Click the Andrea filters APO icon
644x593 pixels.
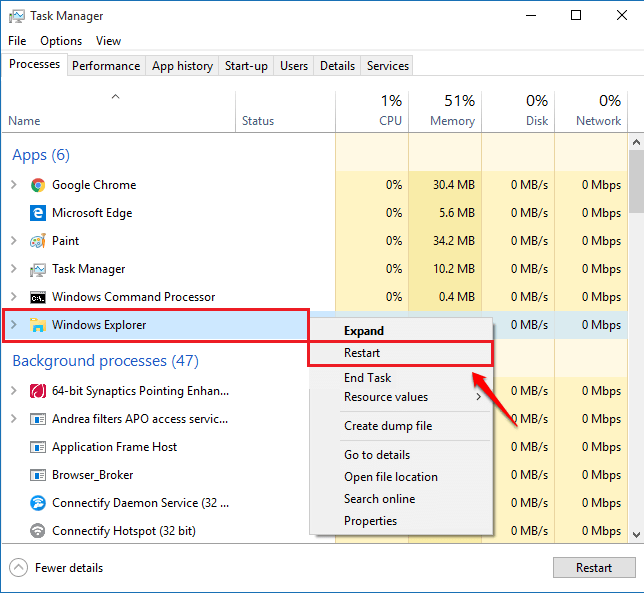point(38,419)
